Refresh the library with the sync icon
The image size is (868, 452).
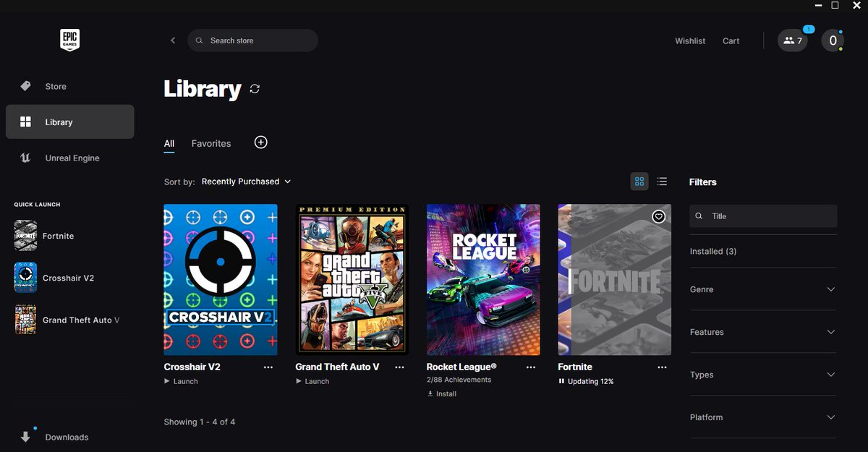pos(255,89)
